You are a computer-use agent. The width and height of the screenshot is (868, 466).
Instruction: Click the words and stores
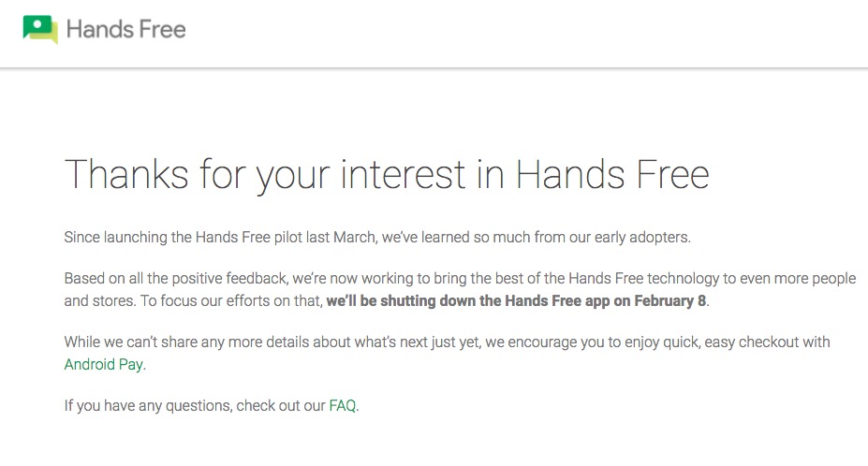click(97, 301)
